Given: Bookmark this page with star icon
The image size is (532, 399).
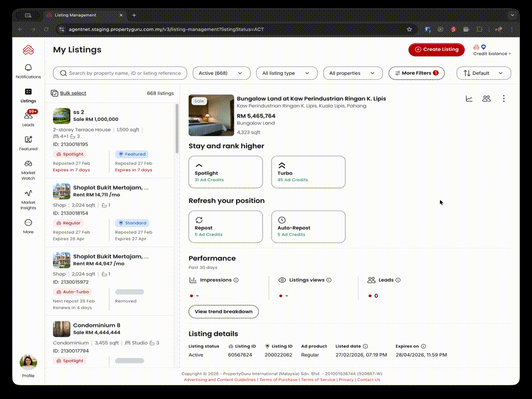Looking at the screenshot, I should (x=409, y=29).
